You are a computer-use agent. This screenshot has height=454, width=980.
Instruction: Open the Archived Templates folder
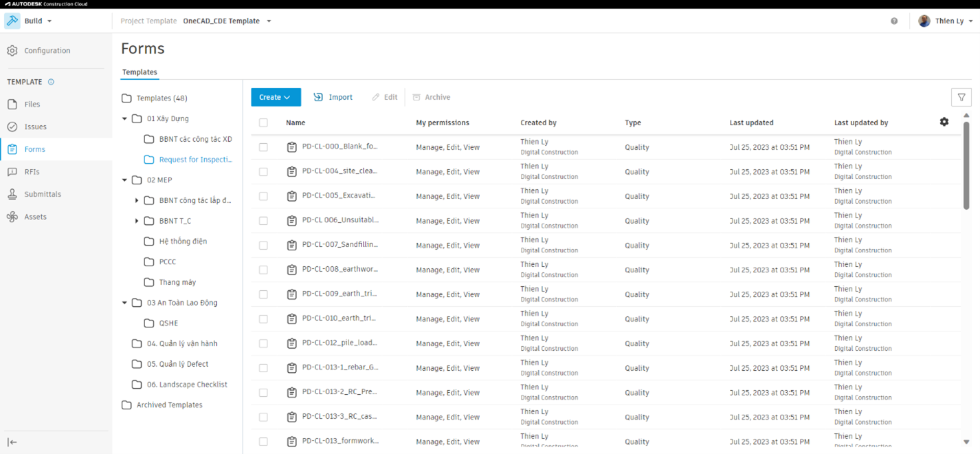(x=162, y=405)
